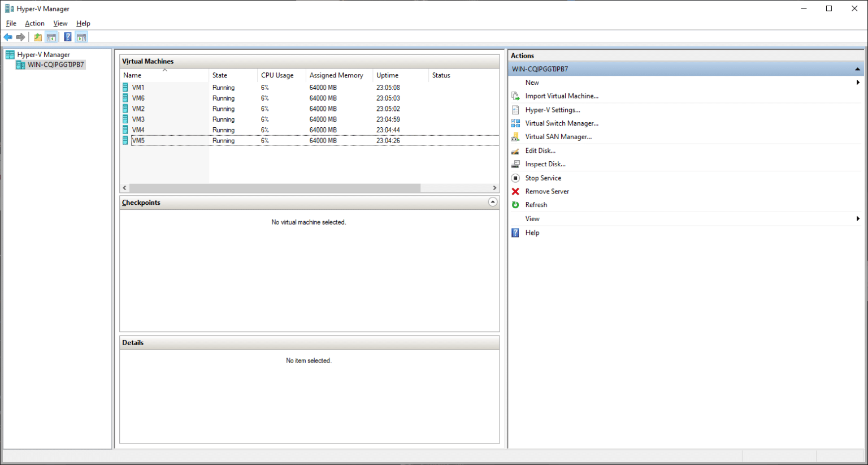This screenshot has width=868, height=465.
Task: Click the green Refresh icon
Action: [515, 205]
